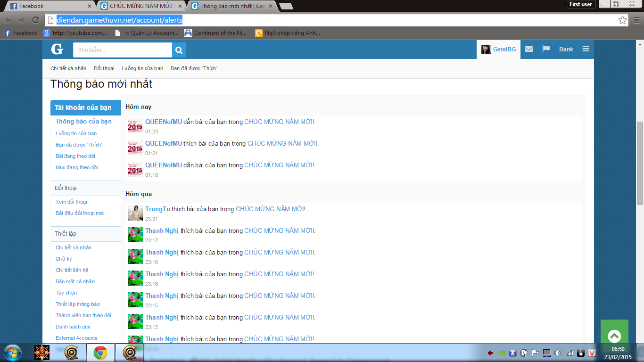Image resolution: width=644 pixels, height=362 pixels.
Task: Click the browser forward arrow
Action: [22, 20]
